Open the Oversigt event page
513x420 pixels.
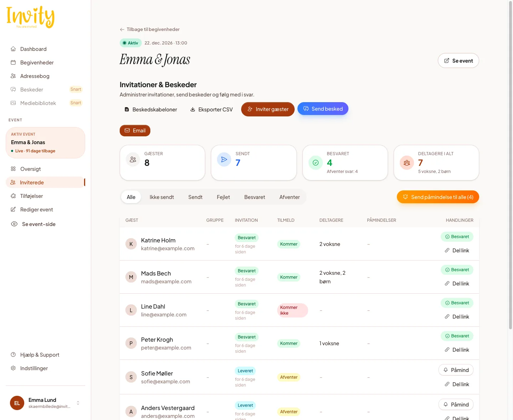click(31, 169)
